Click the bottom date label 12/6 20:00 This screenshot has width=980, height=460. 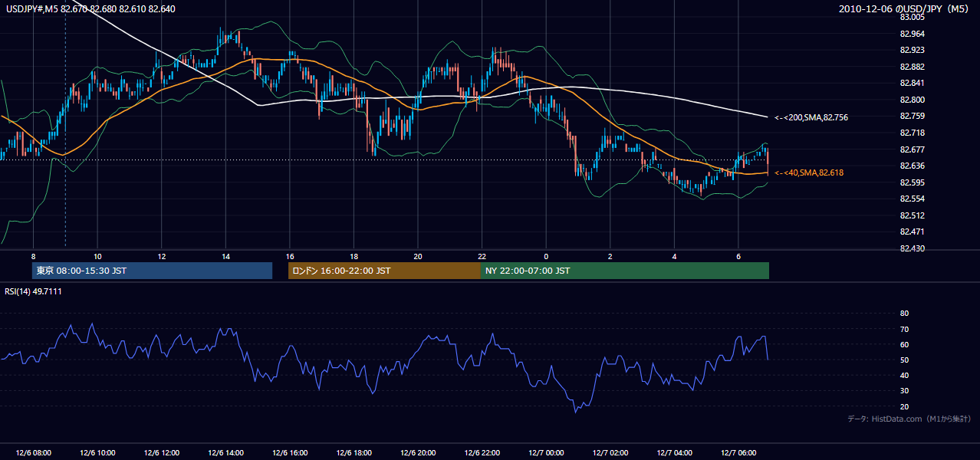click(x=417, y=453)
